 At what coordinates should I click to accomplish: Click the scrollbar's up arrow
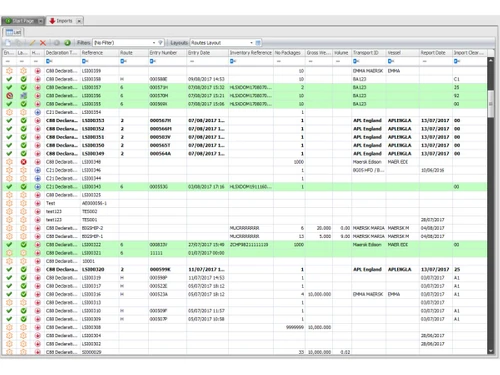tap(491, 61)
